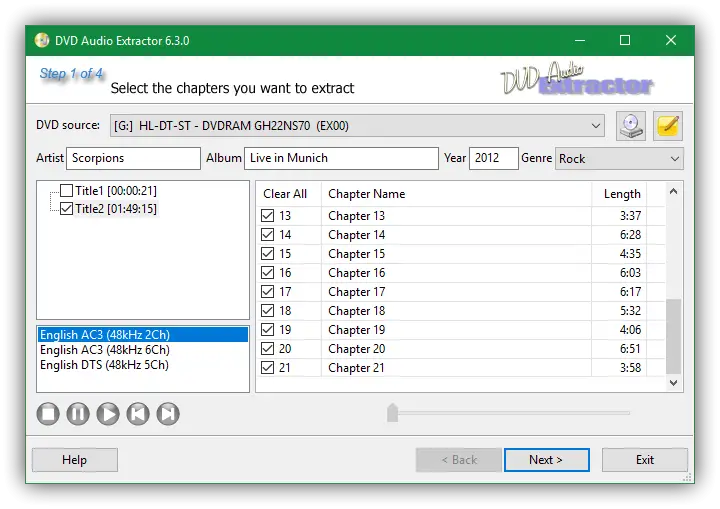Select the Chapter 14 name cell
Image resolution: width=720 pixels, height=509 pixels.
456,235
